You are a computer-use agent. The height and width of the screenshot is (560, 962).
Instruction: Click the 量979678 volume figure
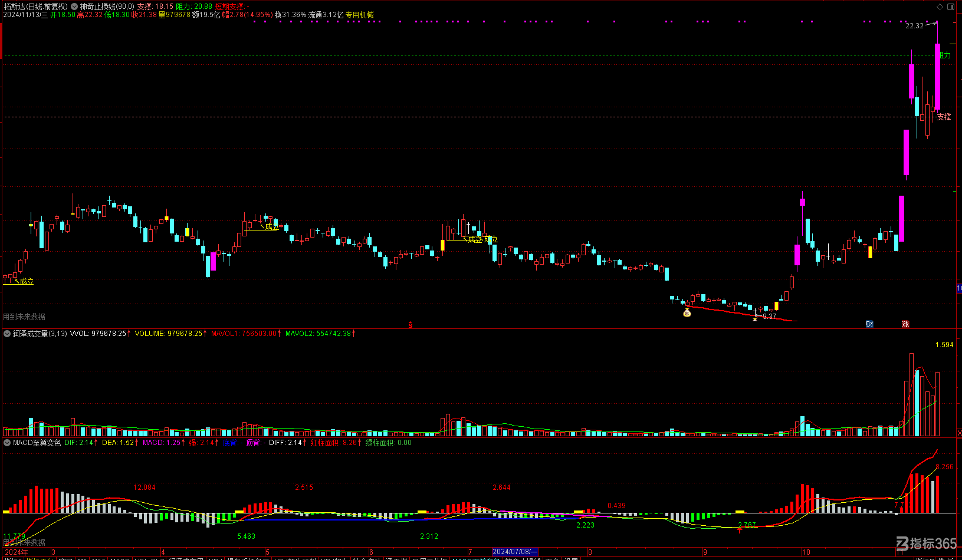coord(174,15)
